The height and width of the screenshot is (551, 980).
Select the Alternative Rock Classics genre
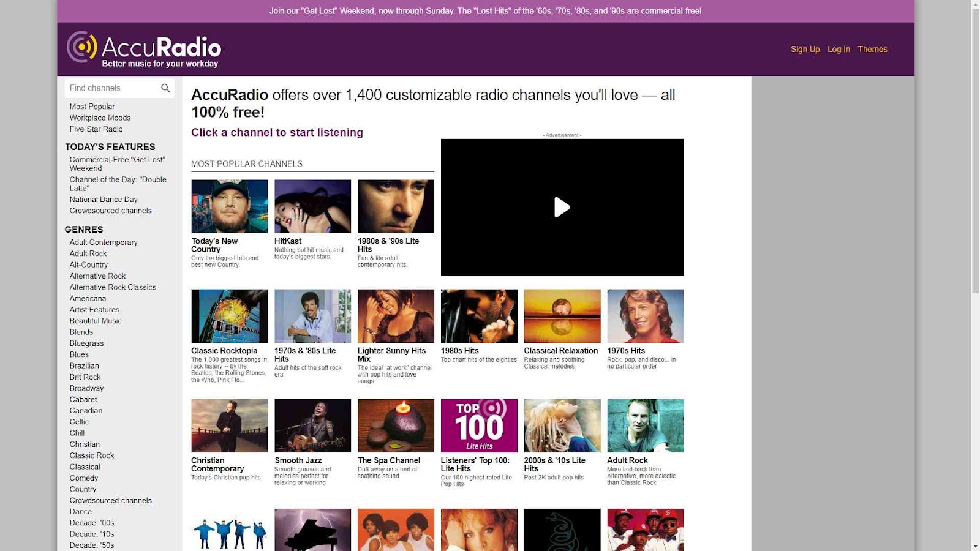point(113,287)
